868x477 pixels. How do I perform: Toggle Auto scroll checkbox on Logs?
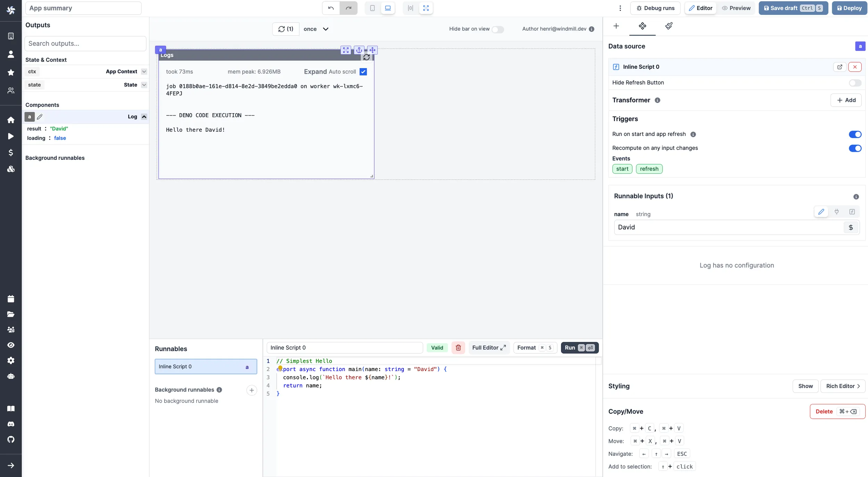pos(363,72)
